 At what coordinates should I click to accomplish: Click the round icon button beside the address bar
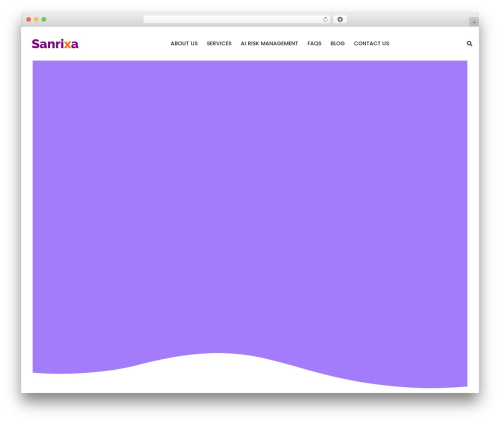coord(340,19)
